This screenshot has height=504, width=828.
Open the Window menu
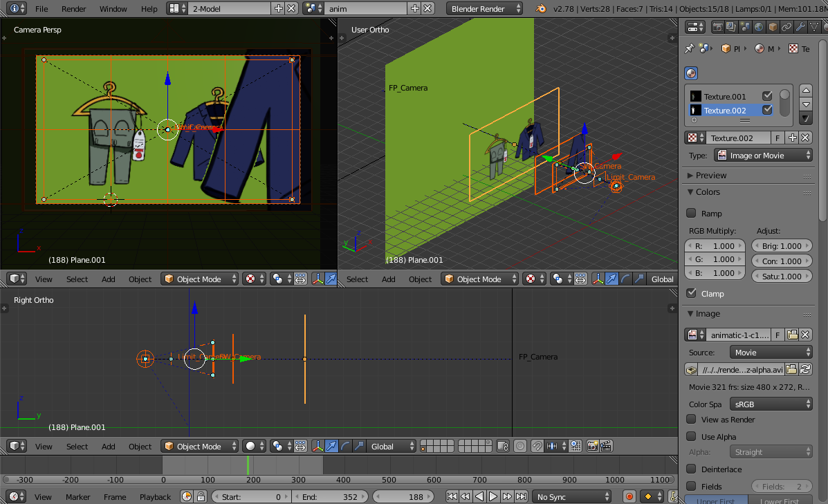(x=113, y=9)
